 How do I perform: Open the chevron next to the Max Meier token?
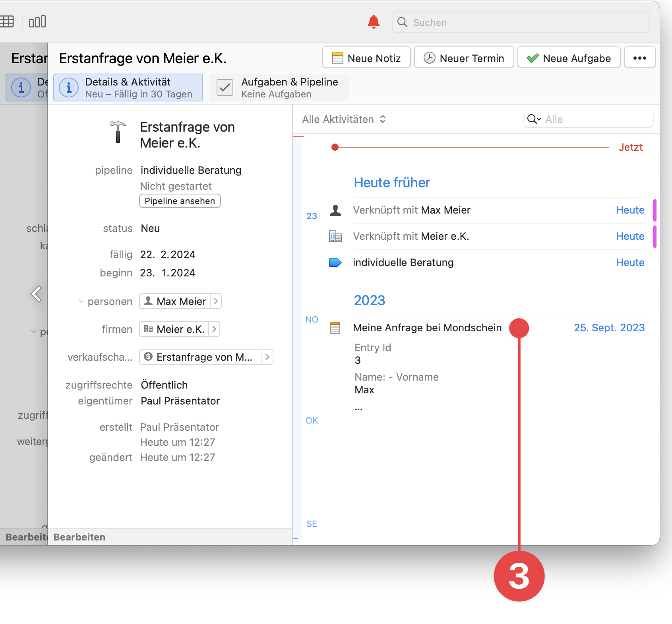(215, 301)
